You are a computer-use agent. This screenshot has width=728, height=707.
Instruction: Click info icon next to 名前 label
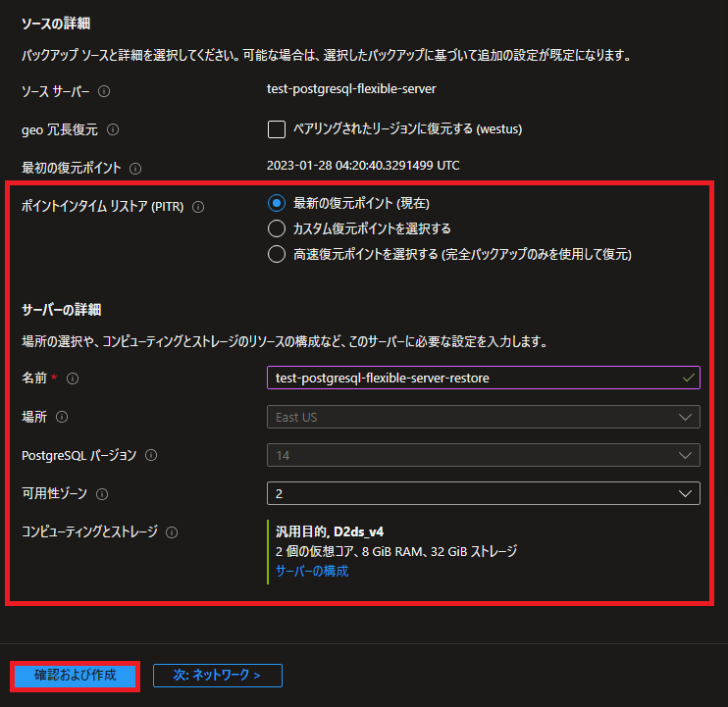coord(73,379)
